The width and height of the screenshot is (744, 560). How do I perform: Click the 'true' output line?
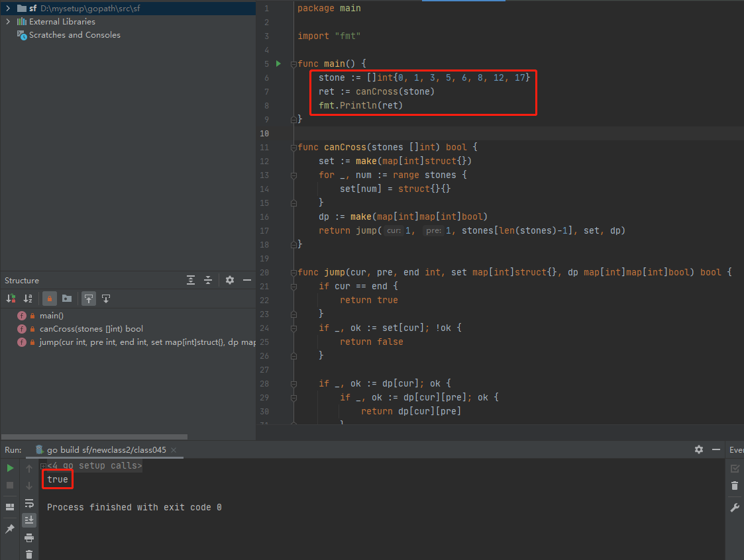[x=58, y=479]
